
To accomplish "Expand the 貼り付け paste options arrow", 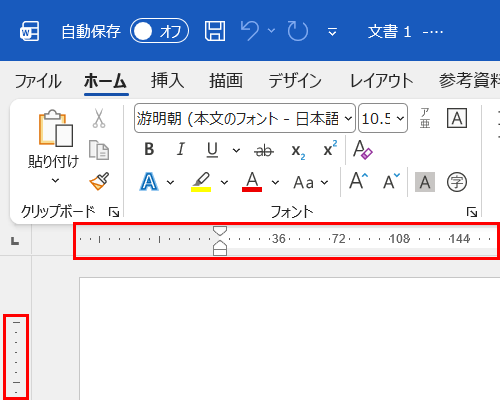I will click(x=55, y=181).
